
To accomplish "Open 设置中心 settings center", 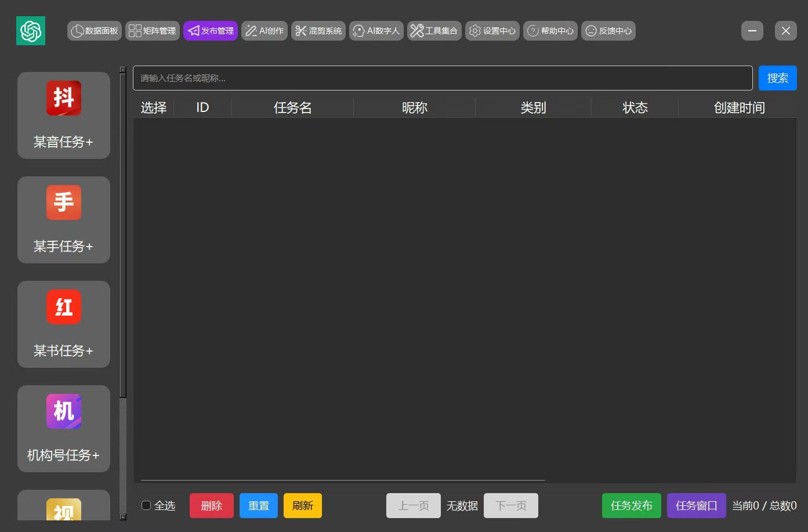I will click(x=492, y=31).
